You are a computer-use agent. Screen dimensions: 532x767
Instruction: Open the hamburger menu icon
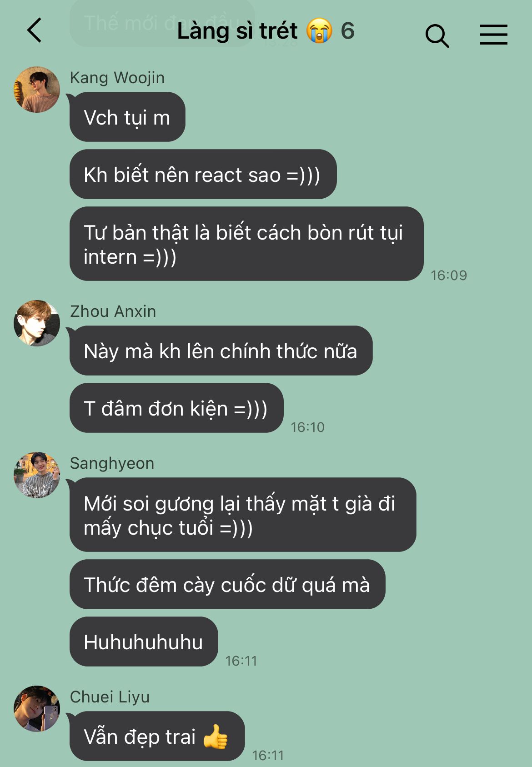(493, 35)
